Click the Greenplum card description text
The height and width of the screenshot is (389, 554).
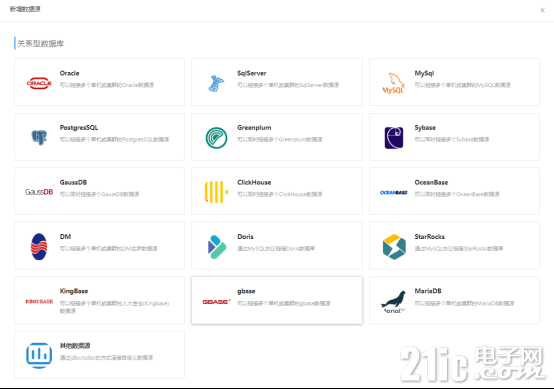279,139
